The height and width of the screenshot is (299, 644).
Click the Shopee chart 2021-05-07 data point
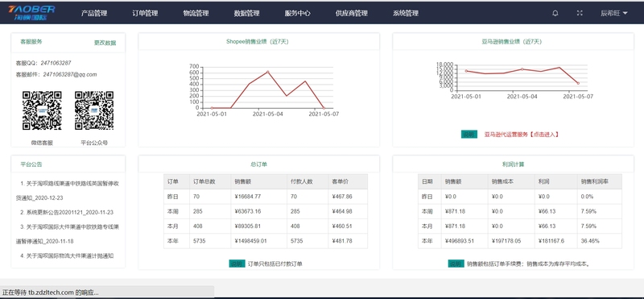coord(324,108)
